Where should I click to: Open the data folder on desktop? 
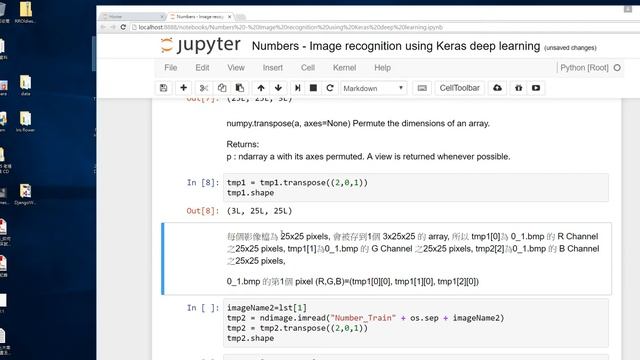(x=25, y=85)
